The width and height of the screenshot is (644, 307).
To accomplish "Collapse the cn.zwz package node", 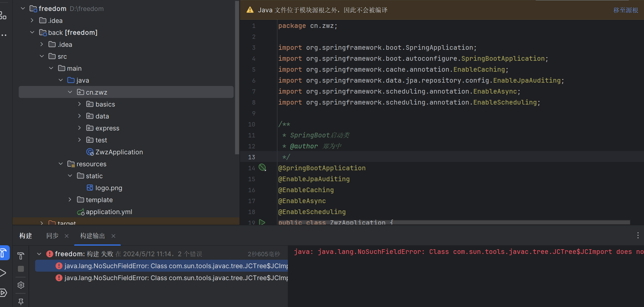I will point(70,92).
